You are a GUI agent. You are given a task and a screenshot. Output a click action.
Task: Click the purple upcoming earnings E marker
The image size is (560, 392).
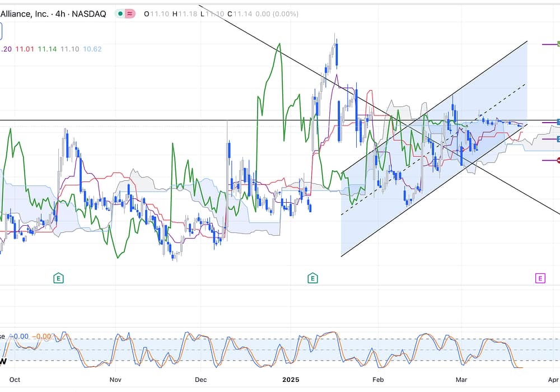point(540,278)
